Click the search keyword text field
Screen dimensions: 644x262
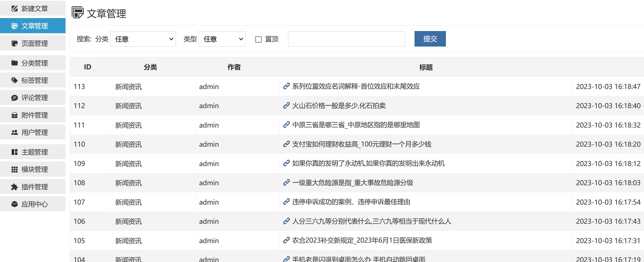[346, 39]
